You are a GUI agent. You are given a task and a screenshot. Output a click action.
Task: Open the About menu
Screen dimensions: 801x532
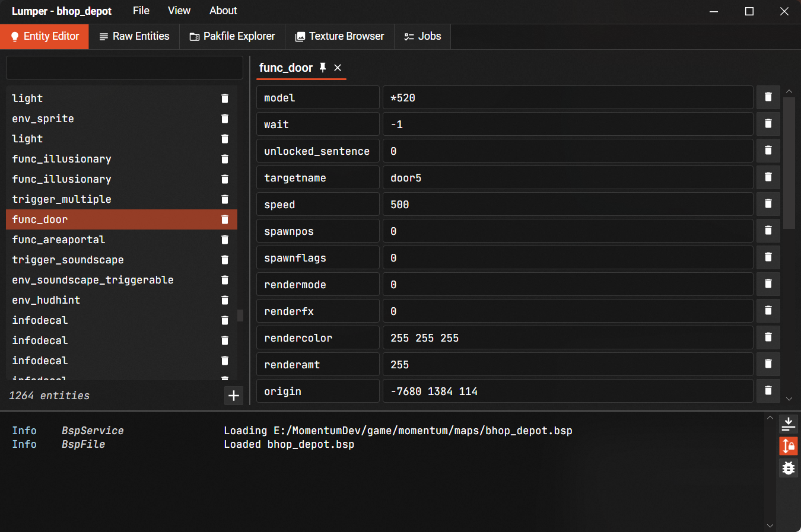tap(223, 11)
